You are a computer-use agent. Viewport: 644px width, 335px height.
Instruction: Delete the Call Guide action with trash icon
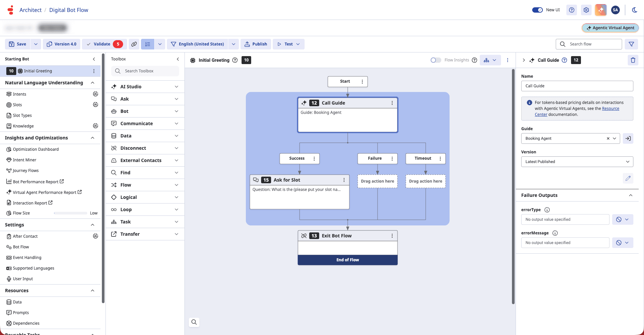633,60
